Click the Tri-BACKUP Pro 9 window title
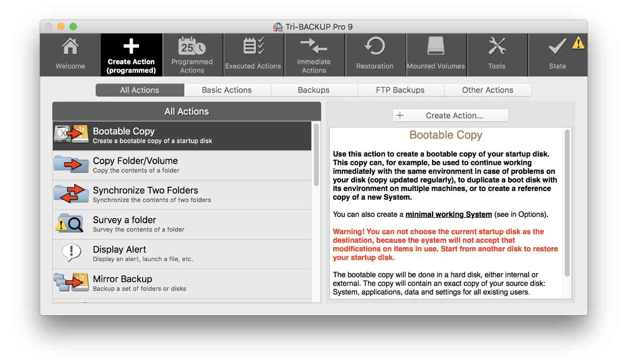This screenshot has width=626, height=364. 319,27
